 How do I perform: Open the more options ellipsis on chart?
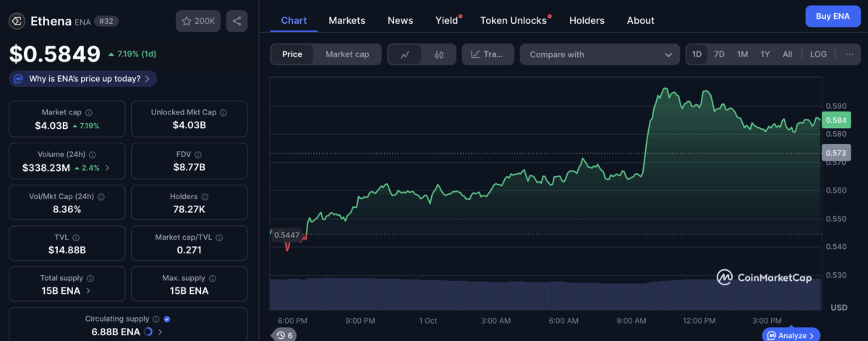(x=848, y=54)
